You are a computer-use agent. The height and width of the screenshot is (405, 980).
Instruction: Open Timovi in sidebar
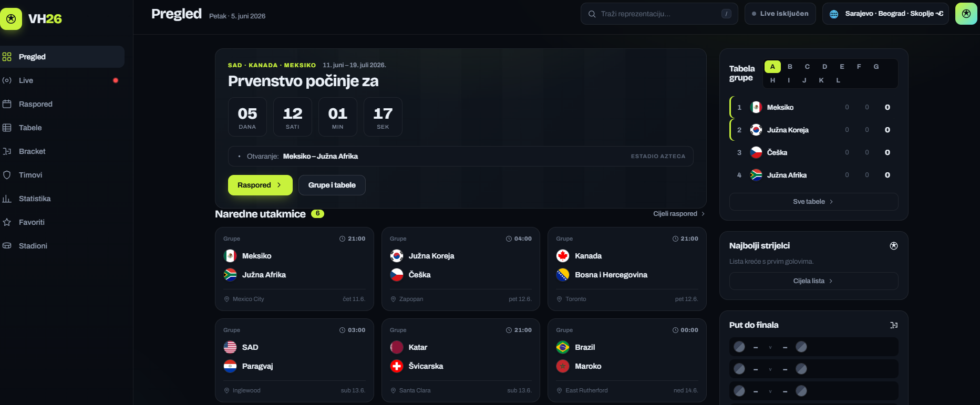[x=62, y=175]
